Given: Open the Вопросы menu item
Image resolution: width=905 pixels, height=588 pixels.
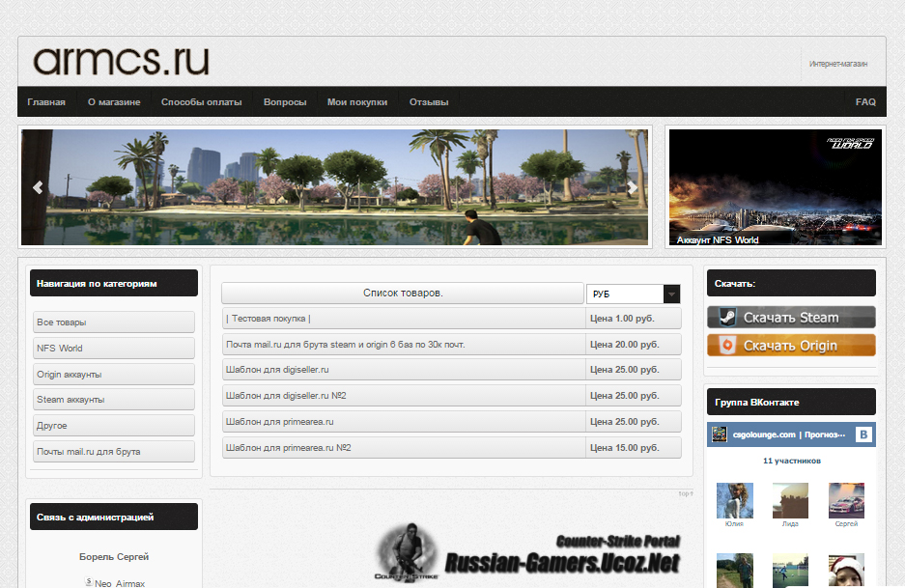Looking at the screenshot, I should [285, 102].
